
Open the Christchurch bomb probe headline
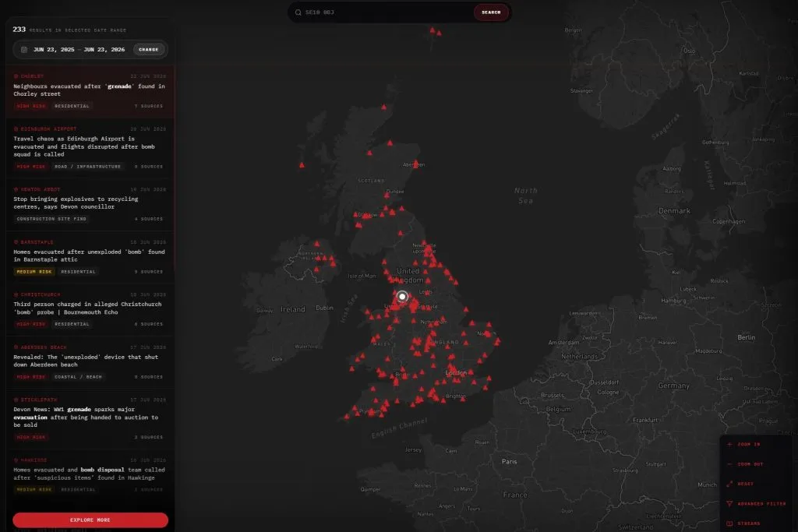[x=87, y=308]
